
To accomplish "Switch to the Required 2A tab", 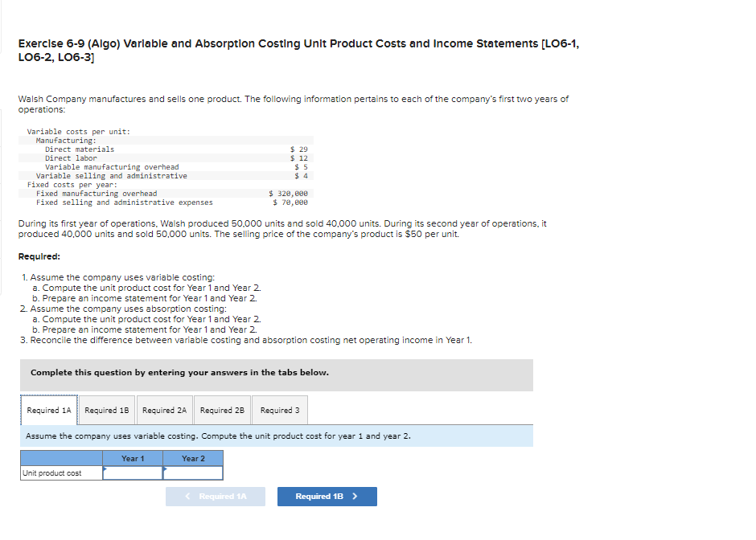I will (164, 410).
